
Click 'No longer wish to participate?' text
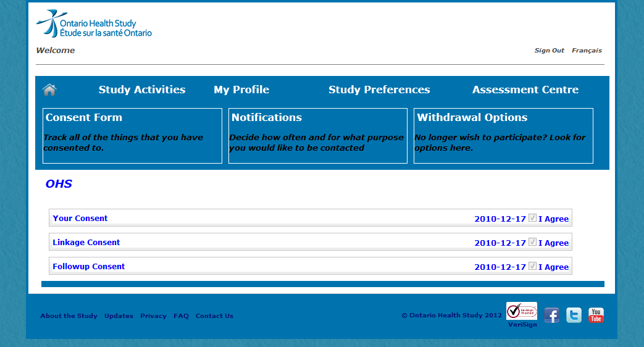(500, 143)
